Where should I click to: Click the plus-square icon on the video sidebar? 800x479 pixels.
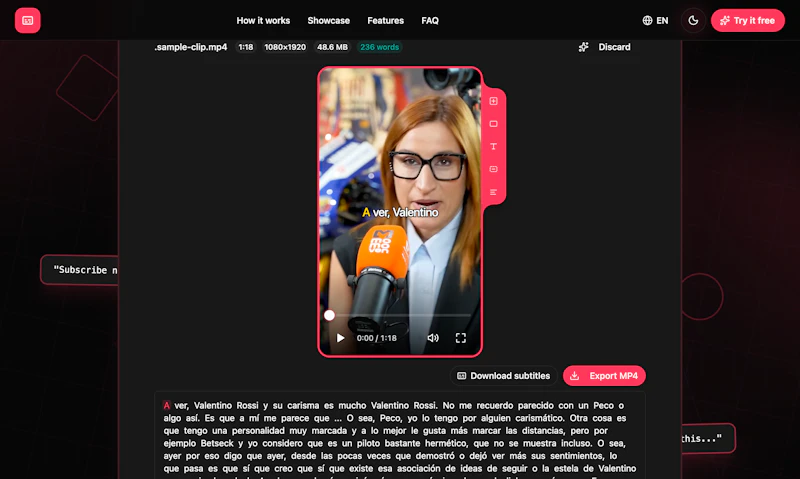[x=493, y=101]
